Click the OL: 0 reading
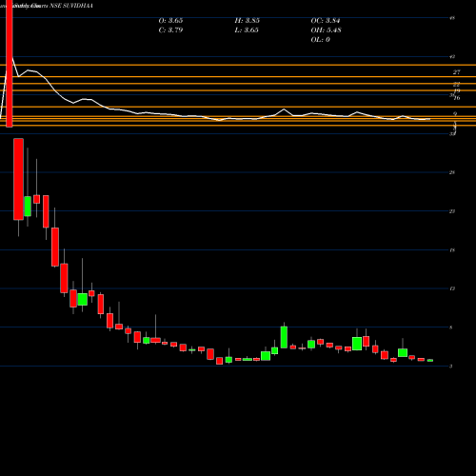Image resolution: width=476 pixels, height=476 pixels. click(x=320, y=40)
